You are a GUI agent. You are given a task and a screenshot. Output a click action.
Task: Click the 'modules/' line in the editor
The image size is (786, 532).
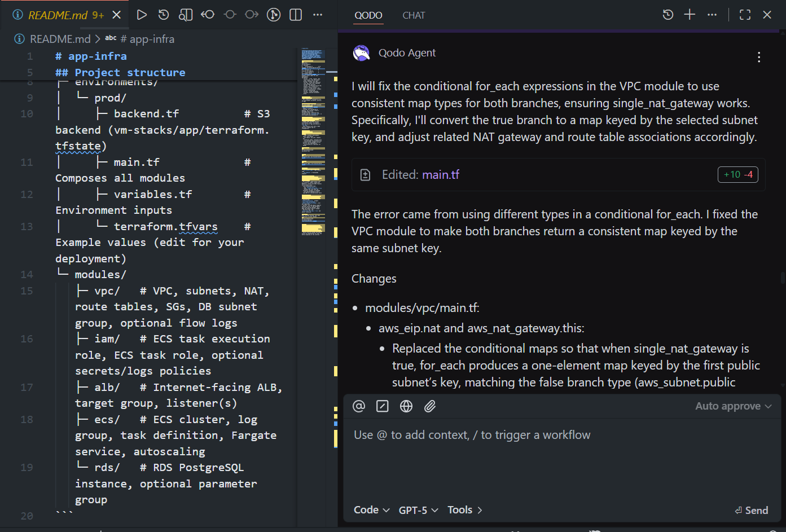tap(100, 275)
